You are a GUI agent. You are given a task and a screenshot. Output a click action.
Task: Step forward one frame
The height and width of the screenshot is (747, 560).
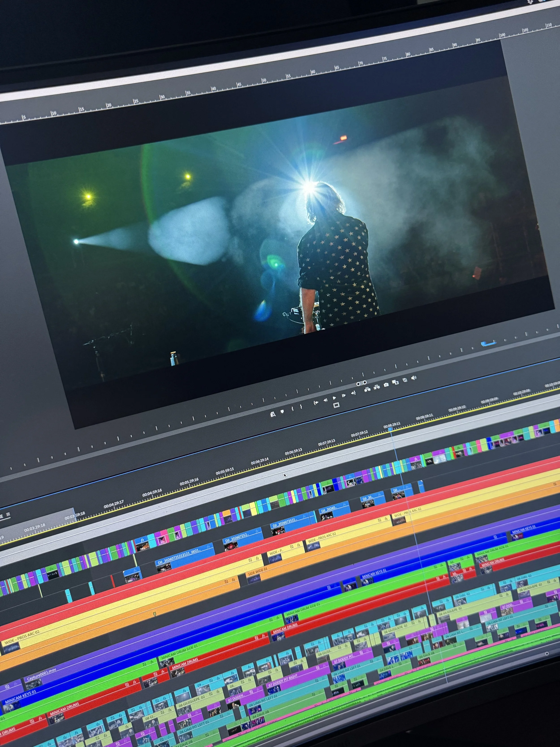pos(344,395)
